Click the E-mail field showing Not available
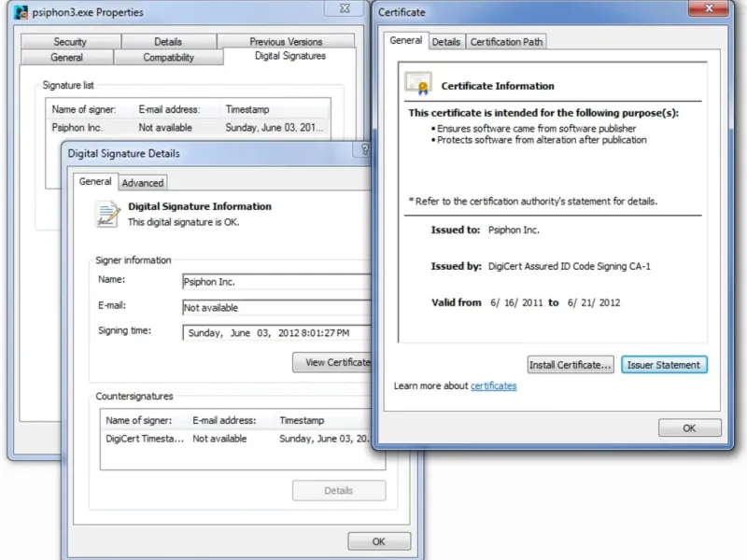The width and height of the screenshot is (747, 560). coord(276,308)
